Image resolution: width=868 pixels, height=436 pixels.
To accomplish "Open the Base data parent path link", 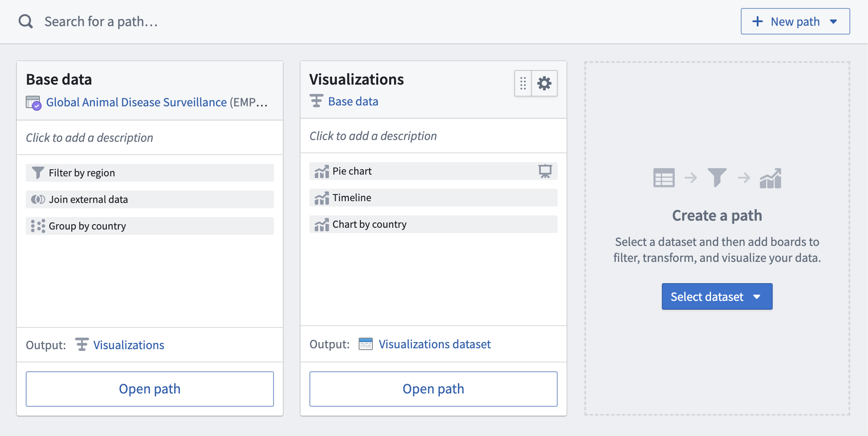I will [353, 101].
